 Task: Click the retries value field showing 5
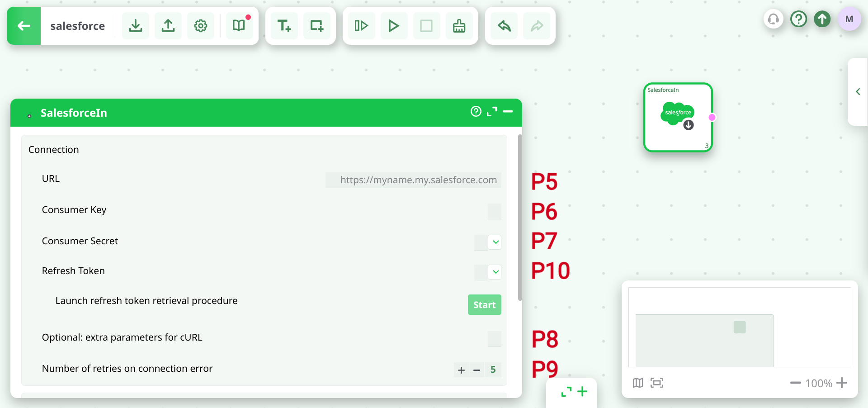coord(493,370)
